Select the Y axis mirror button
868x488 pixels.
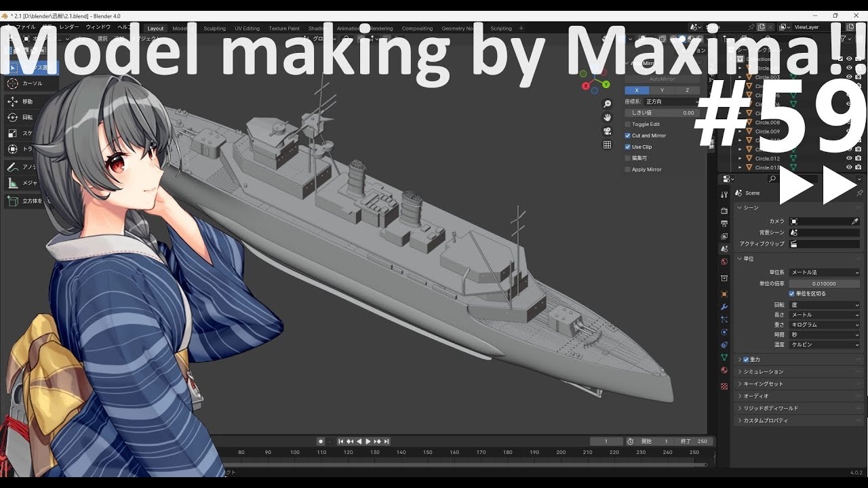pyautogui.click(x=662, y=90)
